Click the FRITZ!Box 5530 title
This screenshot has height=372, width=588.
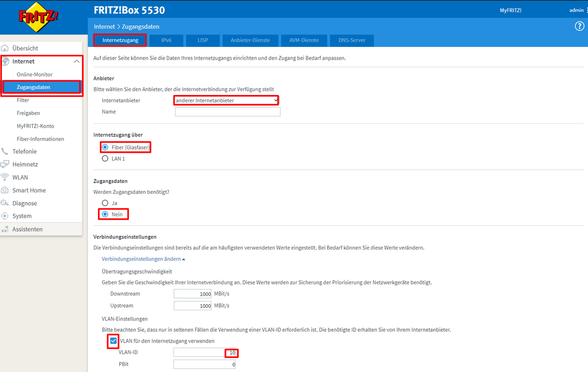coord(129,10)
